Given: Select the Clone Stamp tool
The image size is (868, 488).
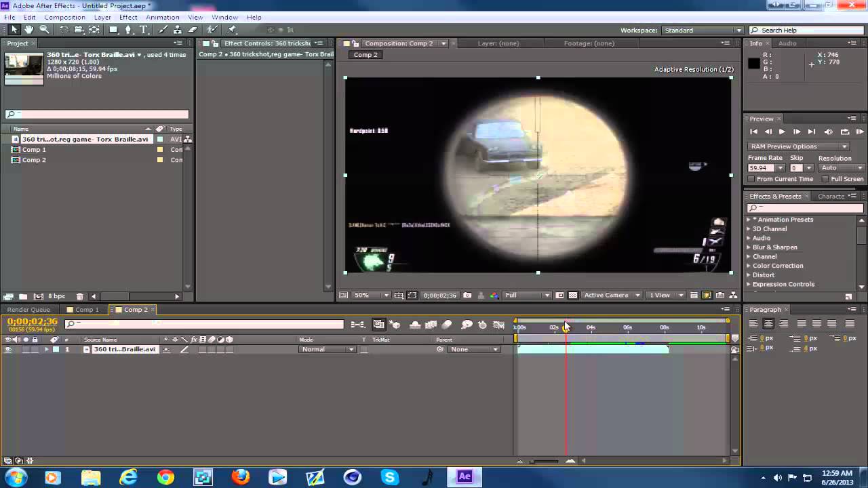Looking at the screenshot, I should click(178, 30).
